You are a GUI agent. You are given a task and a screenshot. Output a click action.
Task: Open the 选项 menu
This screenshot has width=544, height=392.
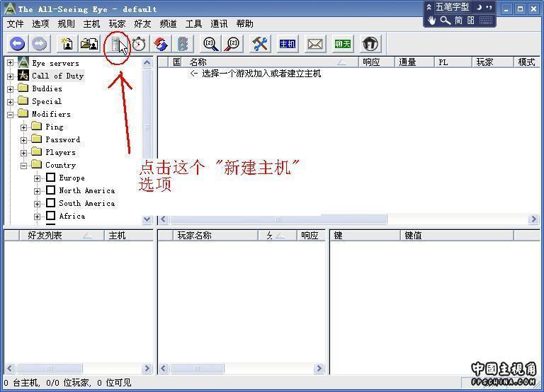40,24
